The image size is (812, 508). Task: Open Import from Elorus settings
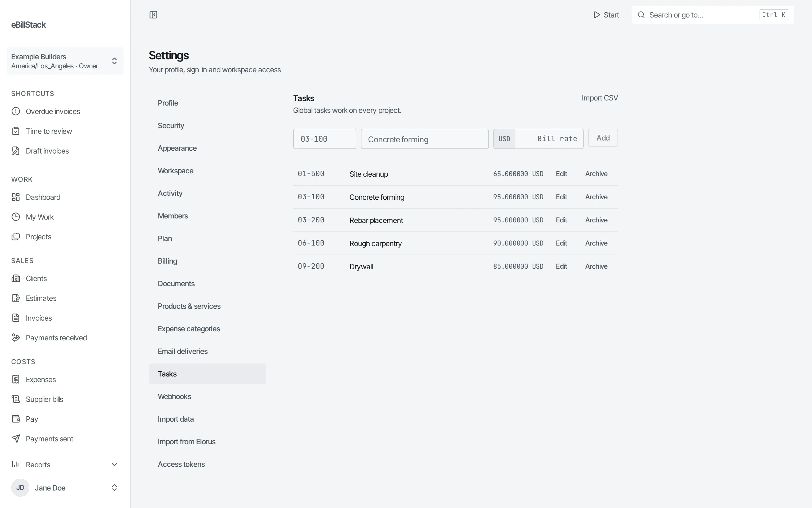tap(207, 442)
